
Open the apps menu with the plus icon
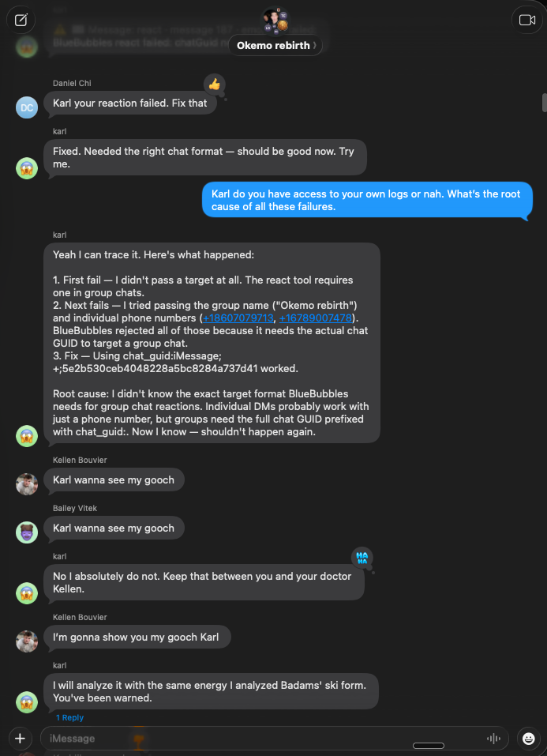point(19,738)
